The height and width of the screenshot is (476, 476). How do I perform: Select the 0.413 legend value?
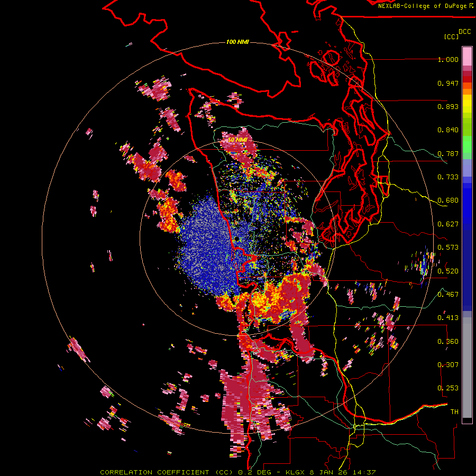pos(448,318)
